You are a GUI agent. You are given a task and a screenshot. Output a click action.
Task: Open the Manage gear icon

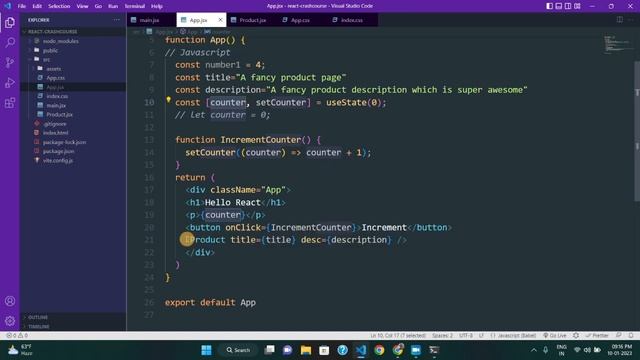pos(10,321)
